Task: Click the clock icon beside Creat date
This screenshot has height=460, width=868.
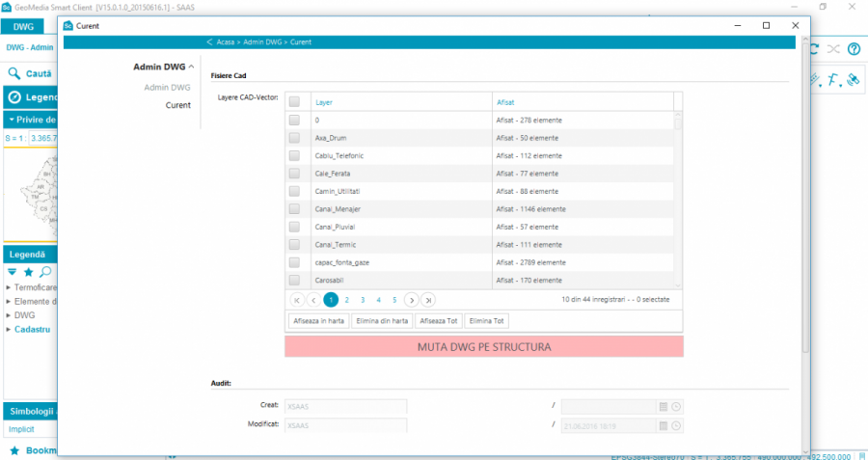Action: click(x=676, y=407)
